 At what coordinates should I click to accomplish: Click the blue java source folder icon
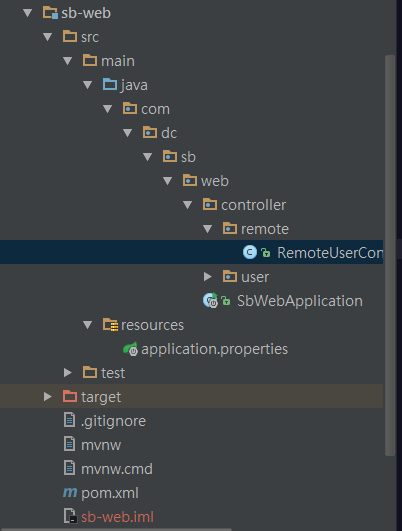[110, 84]
